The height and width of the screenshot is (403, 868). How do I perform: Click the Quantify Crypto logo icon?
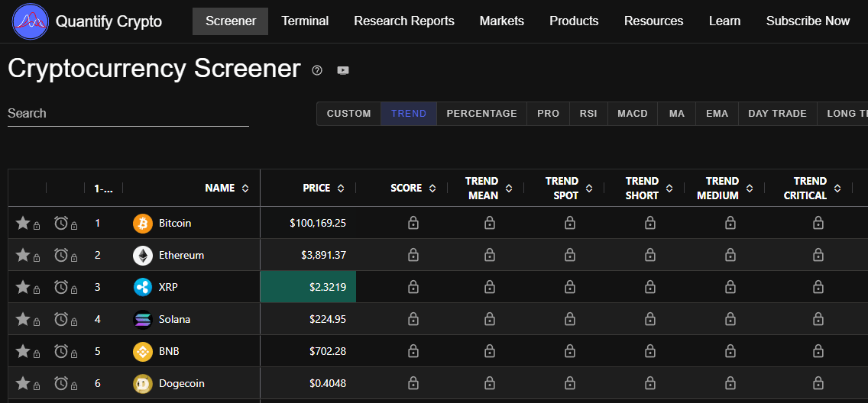[x=31, y=21]
